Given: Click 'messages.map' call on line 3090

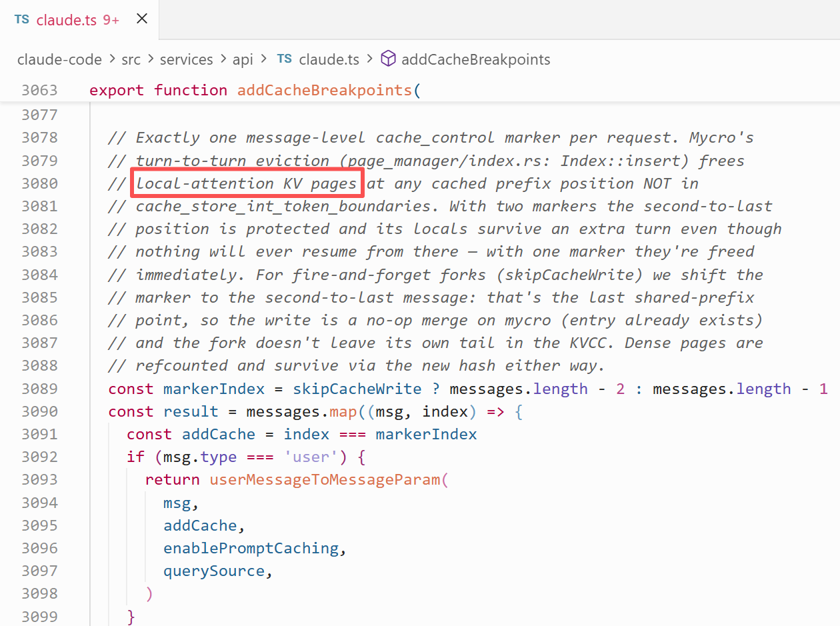Looking at the screenshot, I should (301, 411).
